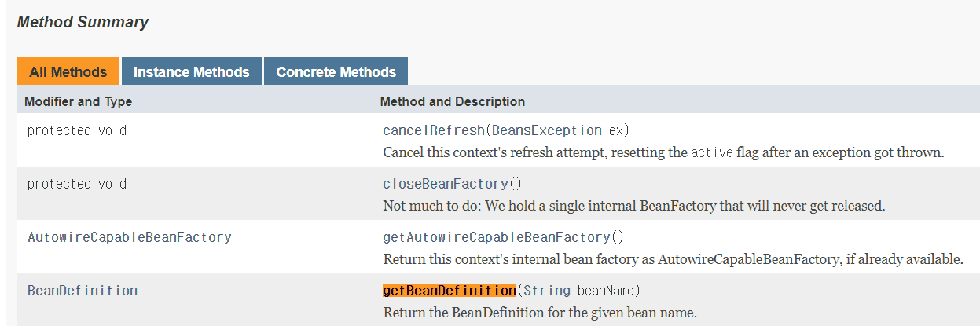
Task: Open the closeBeanFactory method link
Action: [446, 184]
